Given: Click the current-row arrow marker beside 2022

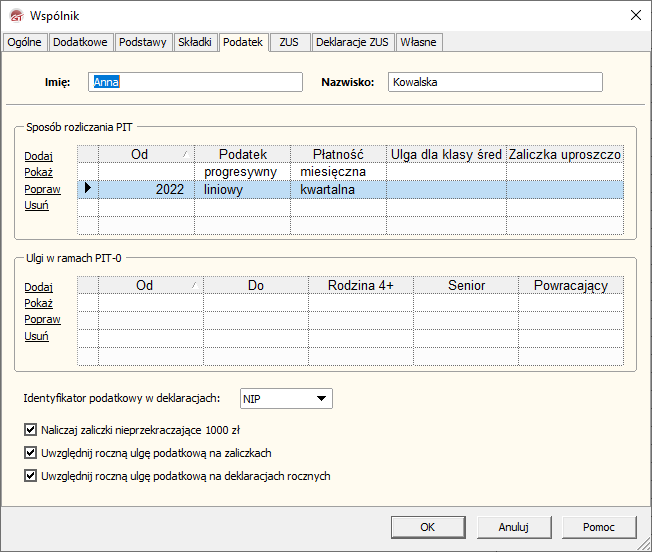Looking at the screenshot, I should 88,189.
